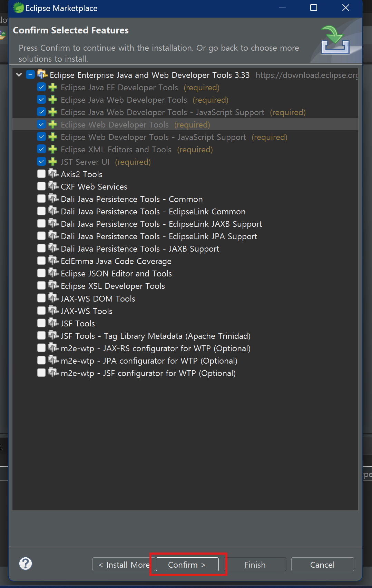Click Dali EclipseLink Common feature icon
Viewport: 372px width, 588px height.
pyautogui.click(x=53, y=211)
